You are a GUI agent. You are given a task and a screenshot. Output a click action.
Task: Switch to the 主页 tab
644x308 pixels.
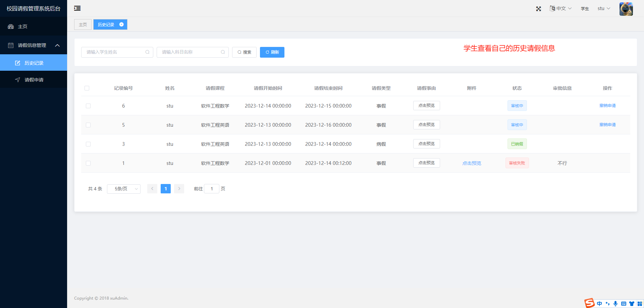tap(83, 25)
